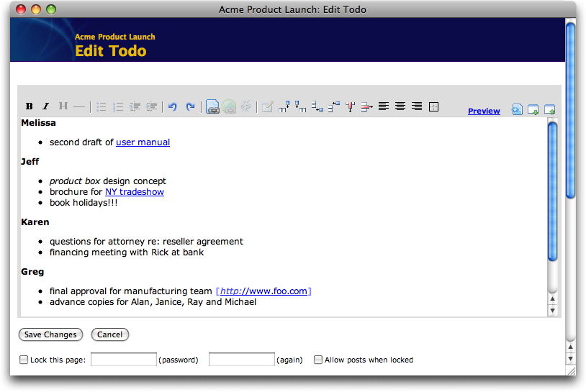Click the editor scrollbar up arrow
586x392 pixels.
552,298
